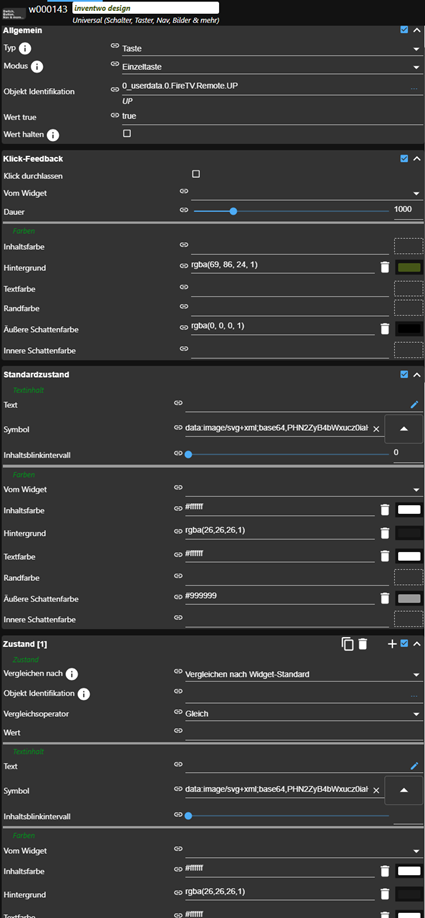Delete Standardzustand Inhaltsfarbe with trash icon

coord(385,510)
